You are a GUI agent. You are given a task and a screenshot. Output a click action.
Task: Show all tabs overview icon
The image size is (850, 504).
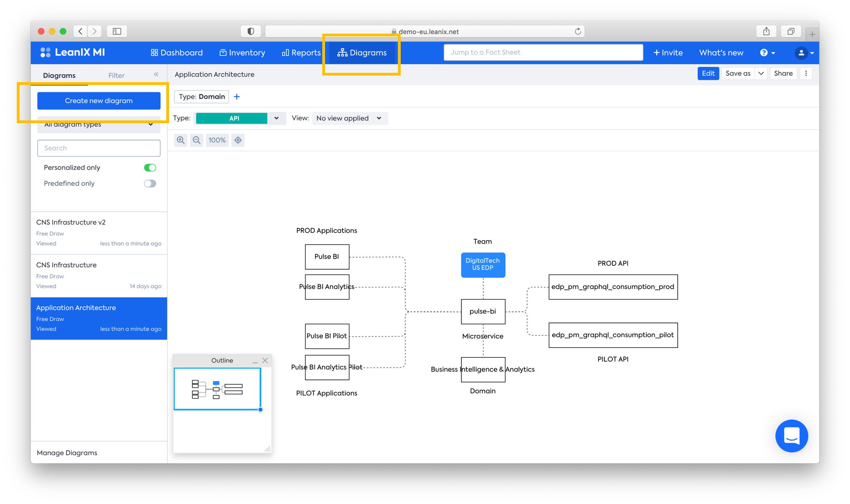click(791, 31)
